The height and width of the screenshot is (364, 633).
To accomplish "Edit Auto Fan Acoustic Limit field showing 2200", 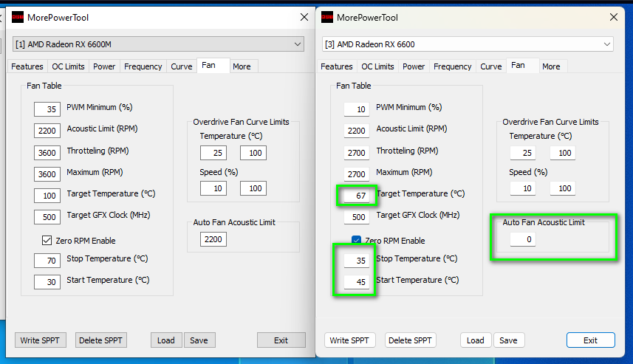I will point(213,239).
